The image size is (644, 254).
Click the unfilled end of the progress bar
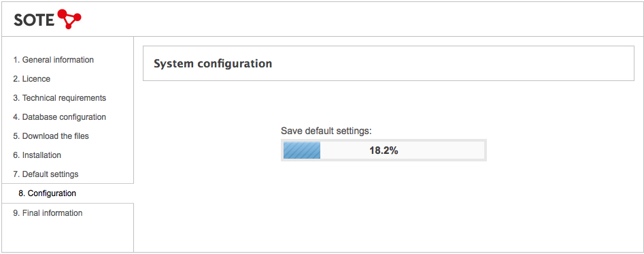[443, 150]
